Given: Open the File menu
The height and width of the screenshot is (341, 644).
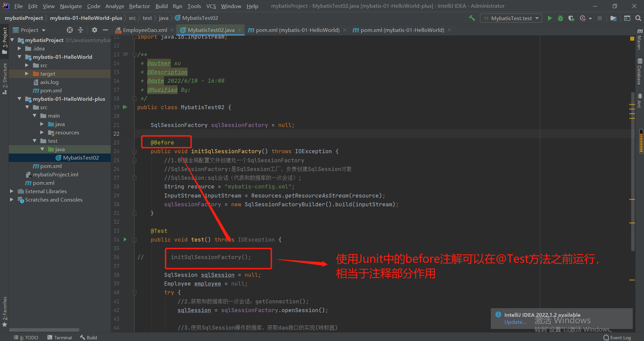Looking at the screenshot, I should [x=18, y=6].
